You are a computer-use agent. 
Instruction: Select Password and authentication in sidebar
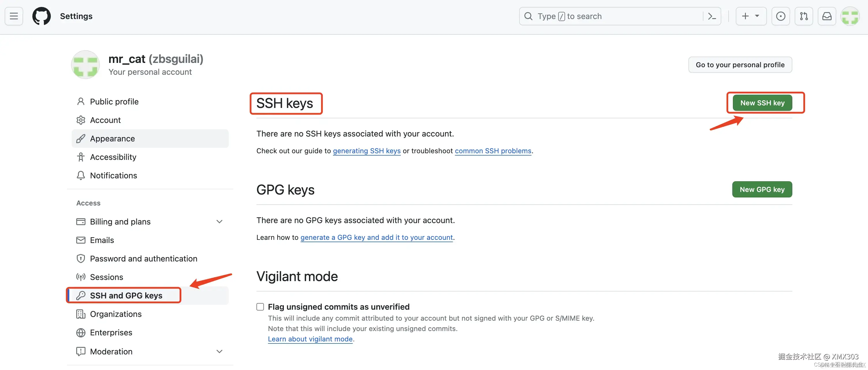pyautogui.click(x=144, y=259)
